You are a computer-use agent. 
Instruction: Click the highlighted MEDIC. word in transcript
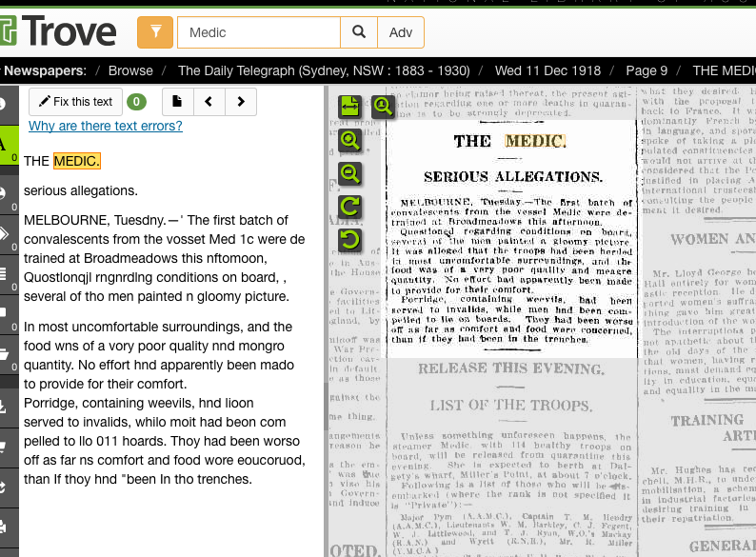pos(77,161)
